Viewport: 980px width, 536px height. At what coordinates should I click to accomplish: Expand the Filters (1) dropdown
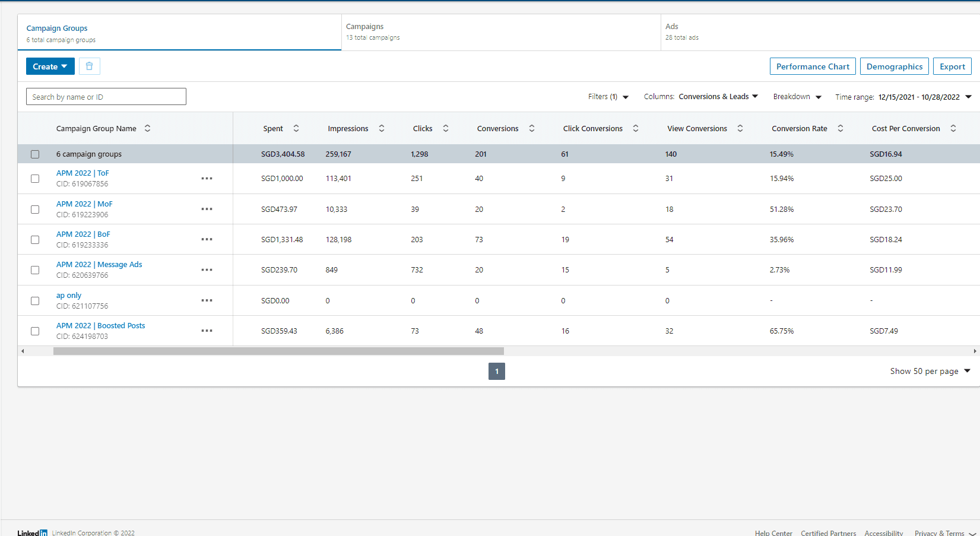tap(608, 97)
